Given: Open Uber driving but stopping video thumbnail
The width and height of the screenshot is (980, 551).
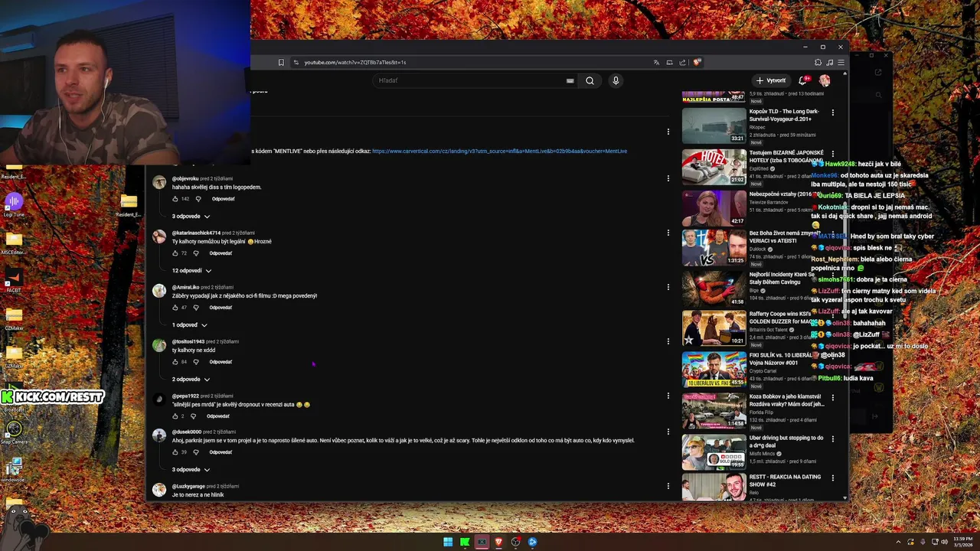Looking at the screenshot, I should 714,452.
